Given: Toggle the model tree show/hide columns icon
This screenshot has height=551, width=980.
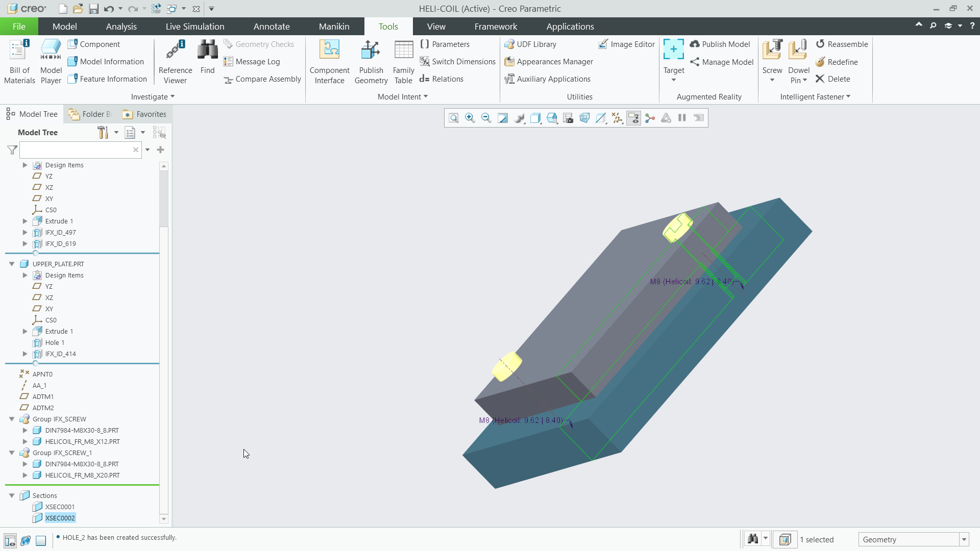Looking at the screenshot, I should pos(159,133).
